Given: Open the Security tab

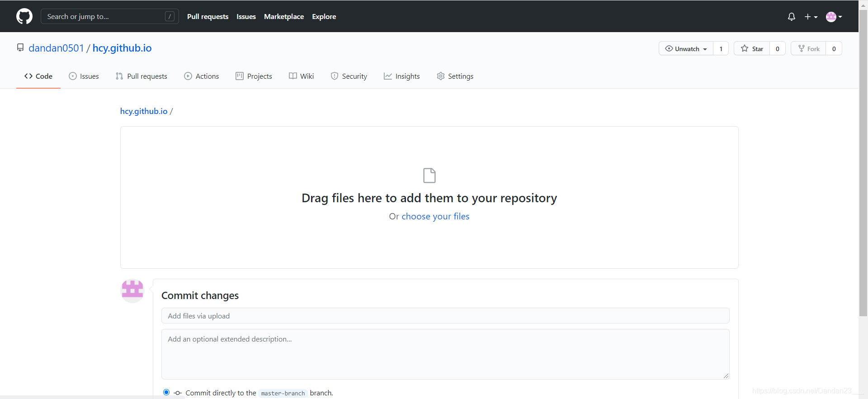Looking at the screenshot, I should pyautogui.click(x=349, y=76).
